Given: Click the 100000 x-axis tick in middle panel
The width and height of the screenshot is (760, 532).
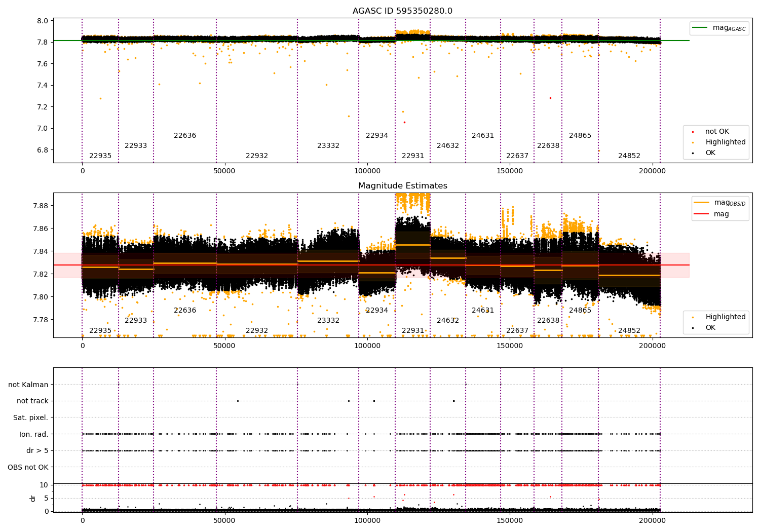Looking at the screenshot, I should click(x=367, y=346).
